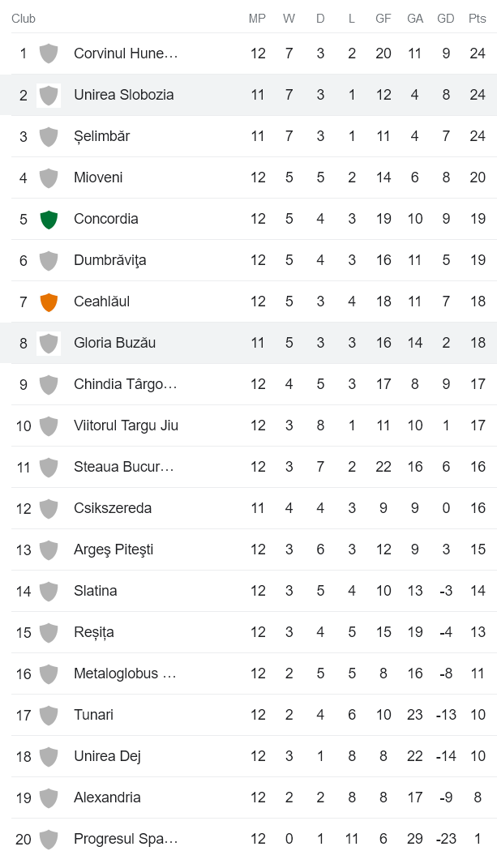Click the Corvinul Hunedoara club crest icon
The width and height of the screenshot is (497, 868).
click(49, 53)
